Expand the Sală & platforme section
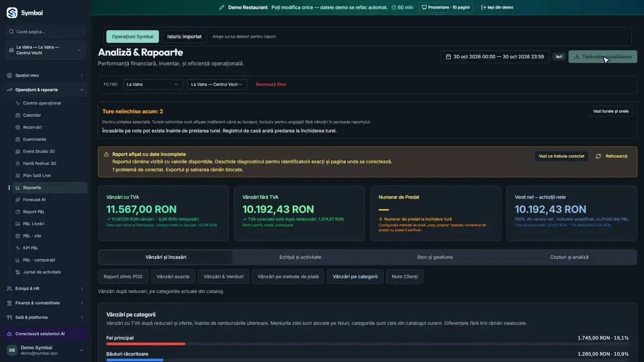This screenshot has height=362, width=644. 46,317
